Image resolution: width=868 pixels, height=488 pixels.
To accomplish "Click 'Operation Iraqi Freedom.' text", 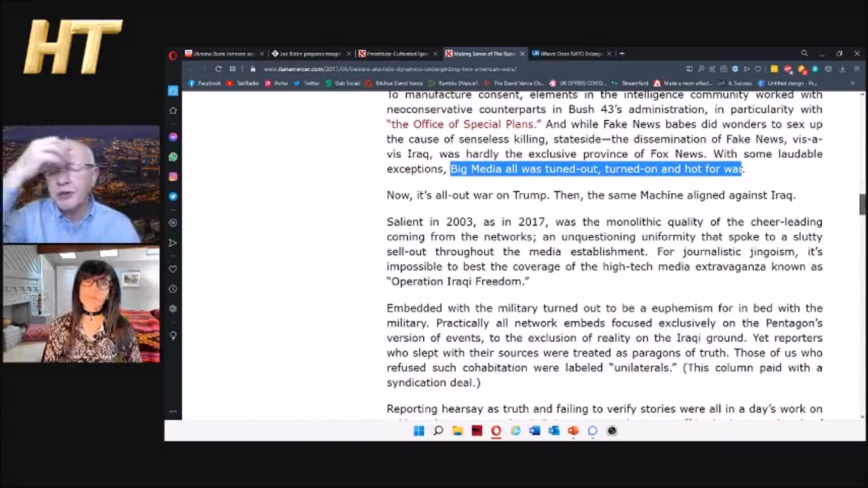I will click(458, 281).
